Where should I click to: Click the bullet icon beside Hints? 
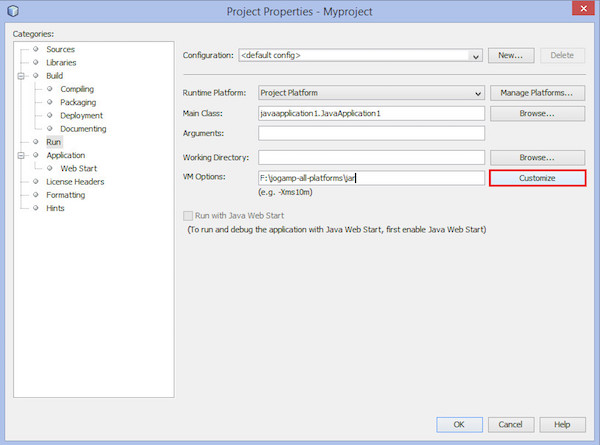[36, 208]
